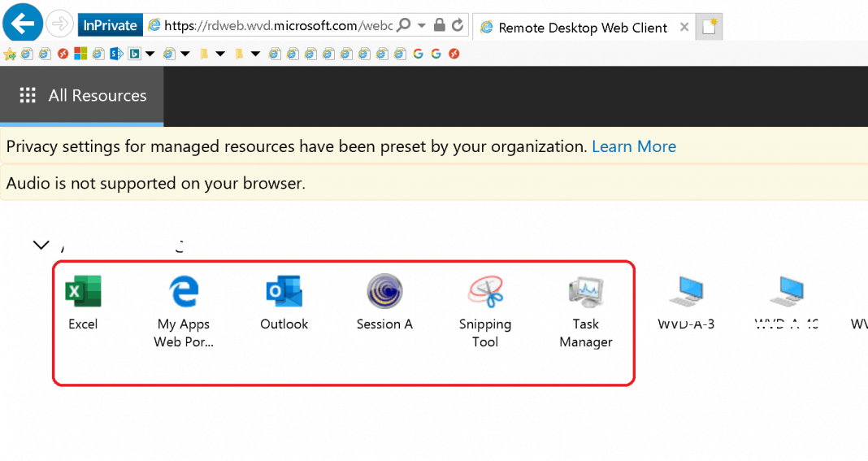Click the 'Privacy settings for managed resources' message
Viewport: 868px width, 461px height.
coord(296,146)
